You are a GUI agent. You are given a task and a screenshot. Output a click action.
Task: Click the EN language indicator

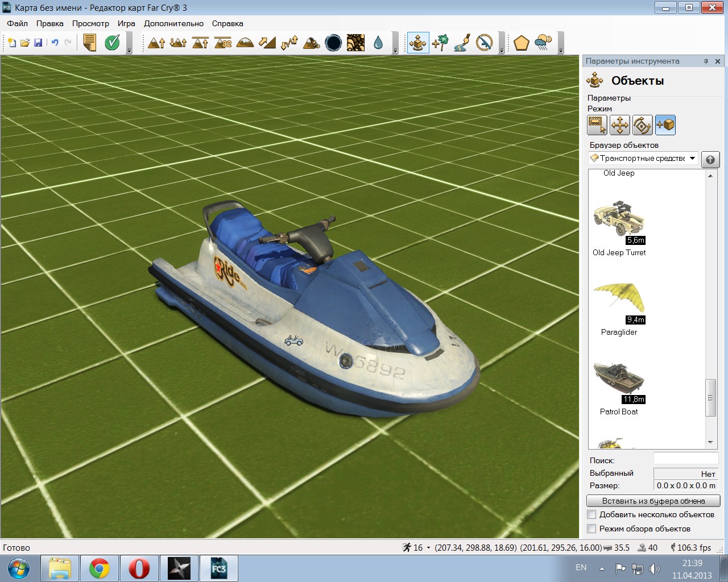click(x=581, y=567)
